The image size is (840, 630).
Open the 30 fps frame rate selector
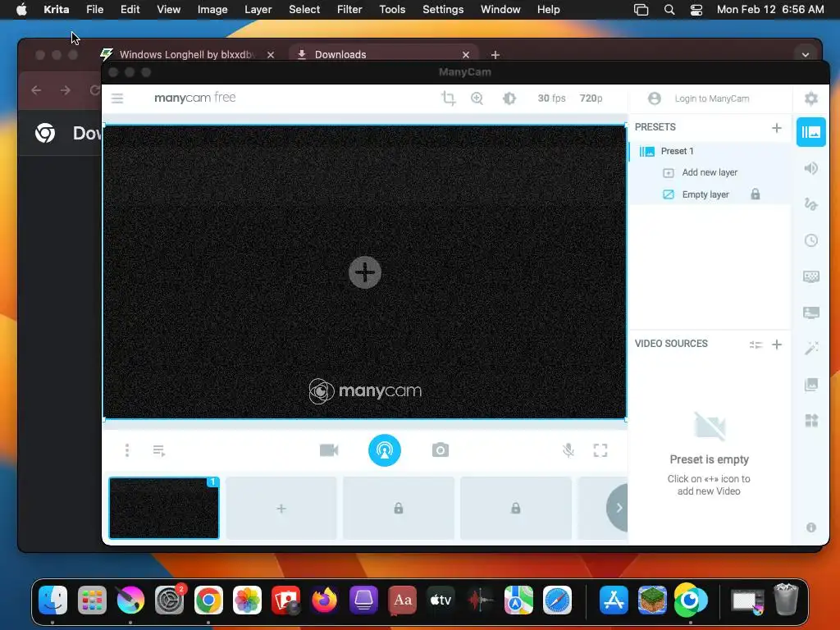(x=551, y=98)
